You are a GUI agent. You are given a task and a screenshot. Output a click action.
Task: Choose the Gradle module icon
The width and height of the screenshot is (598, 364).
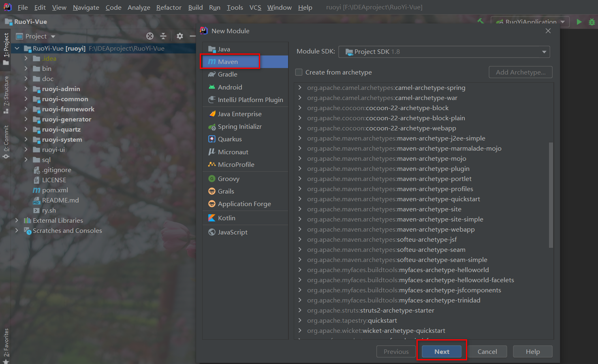click(212, 74)
